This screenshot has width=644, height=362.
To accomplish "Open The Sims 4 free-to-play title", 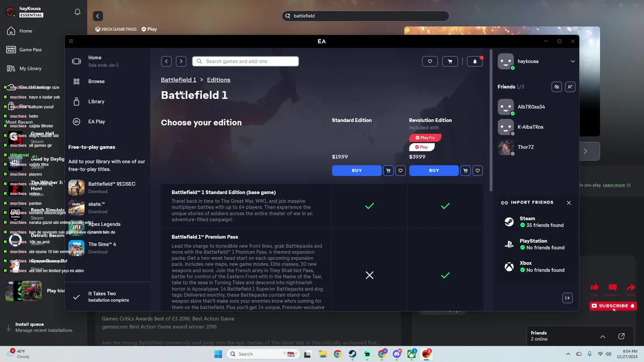I will pos(108,248).
